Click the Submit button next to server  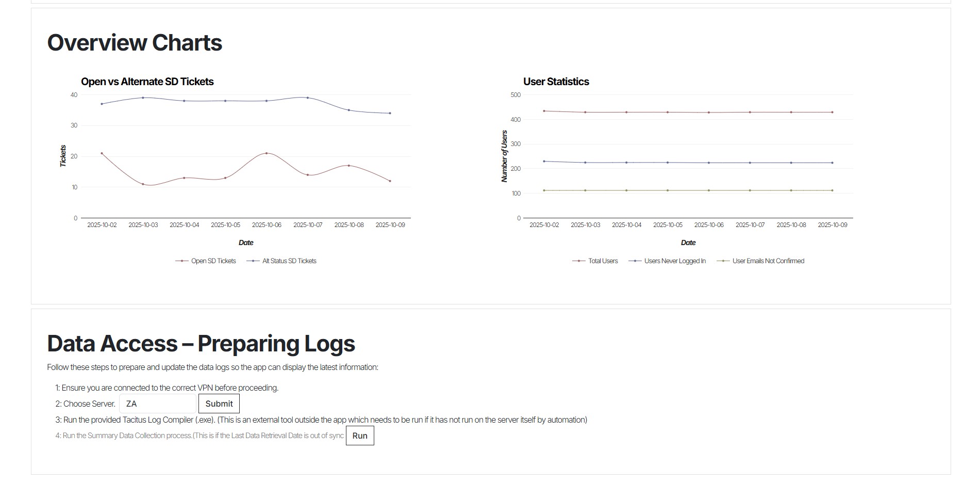coord(219,404)
